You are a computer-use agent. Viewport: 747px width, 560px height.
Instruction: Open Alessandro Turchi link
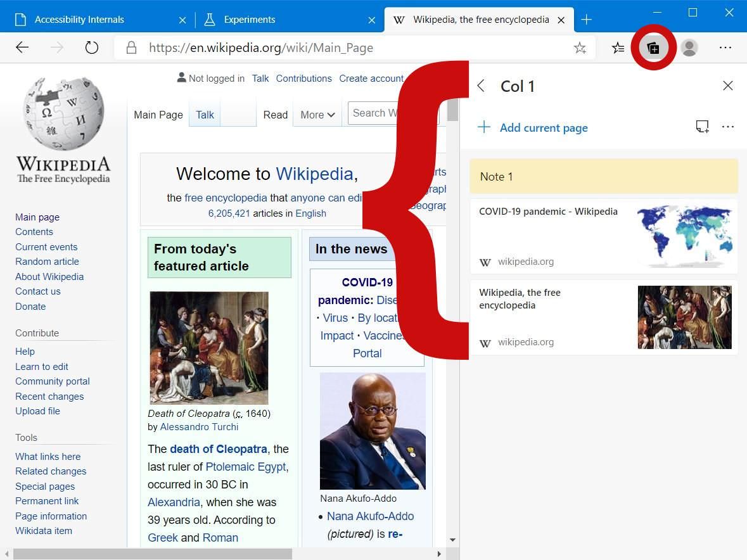[199, 427]
